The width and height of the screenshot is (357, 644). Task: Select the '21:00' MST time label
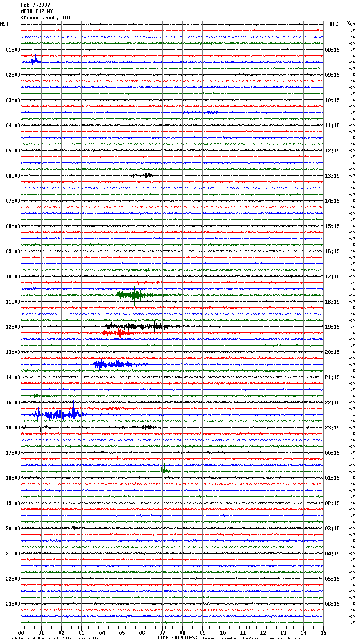(13, 554)
